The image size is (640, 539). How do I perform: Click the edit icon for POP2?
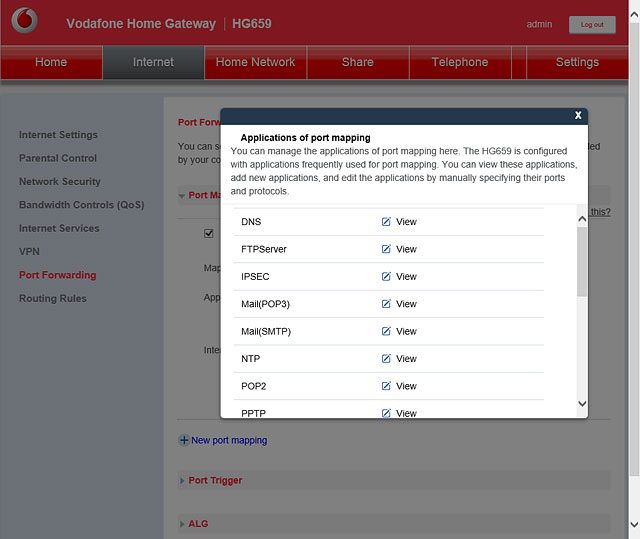tap(386, 386)
